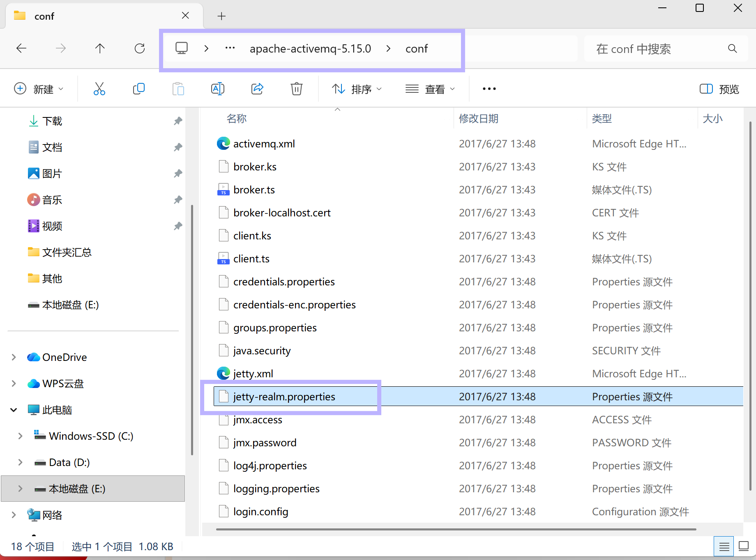Select the java.security file
Screen dimensions: 756x560
tap(262, 351)
